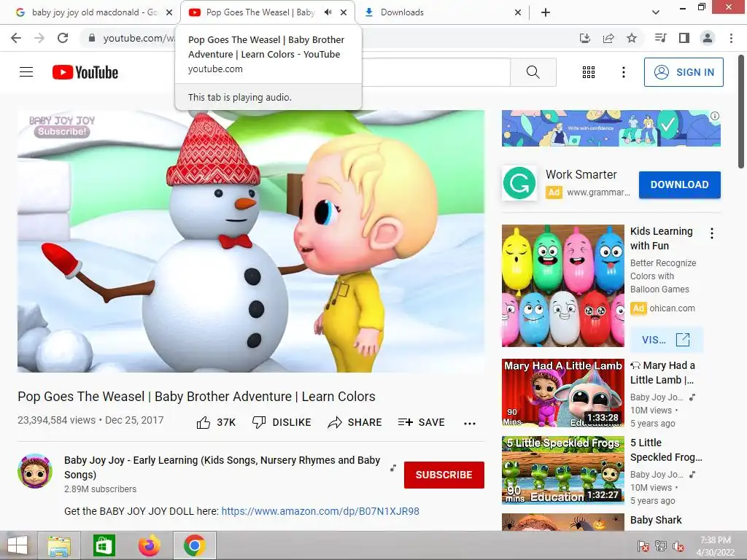The width and height of the screenshot is (747, 560).
Task: Click the Action Center flag tray icon
Action: pos(643,546)
